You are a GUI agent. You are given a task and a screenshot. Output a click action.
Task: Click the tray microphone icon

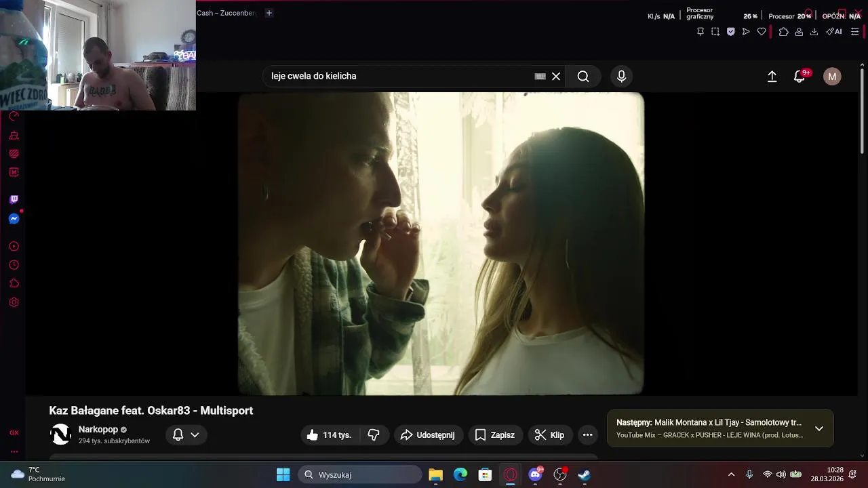coord(749,474)
